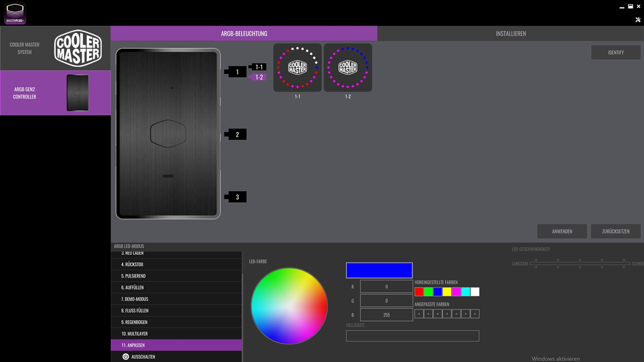Pick the white preset color swatch
Viewport: 644px width, 362px height.
[475, 292]
